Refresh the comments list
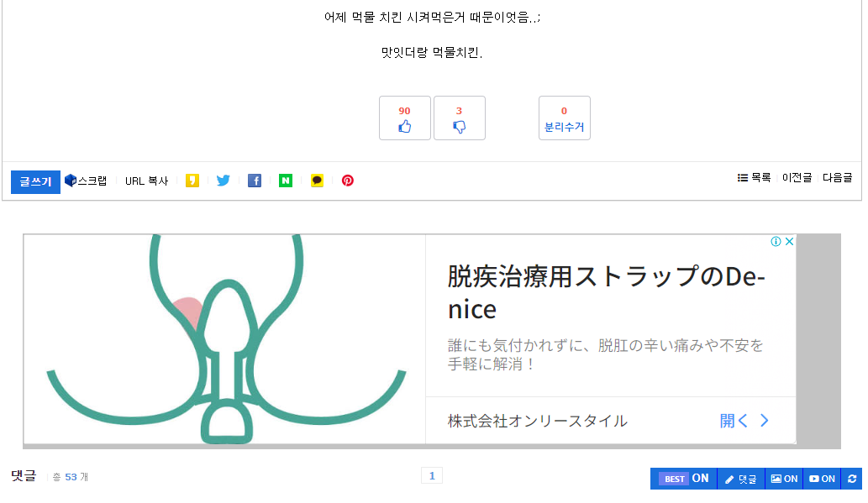The width and height of the screenshot is (868, 503). point(852,479)
